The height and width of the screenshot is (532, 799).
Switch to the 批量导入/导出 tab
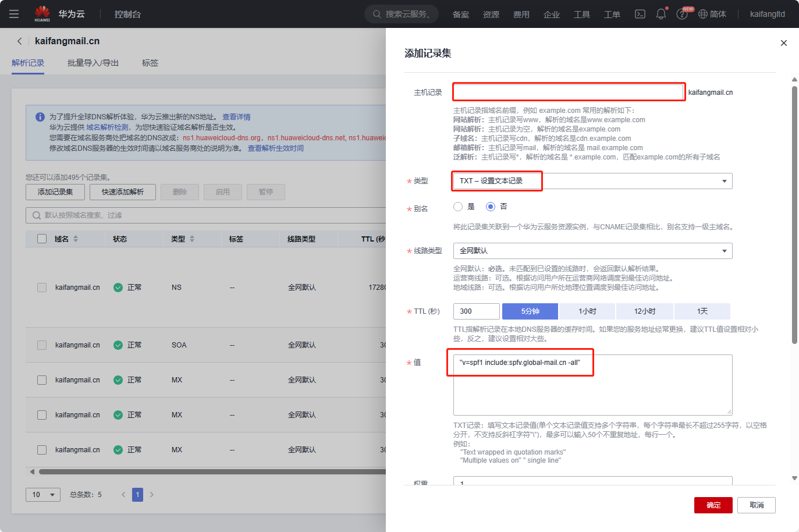(x=93, y=63)
